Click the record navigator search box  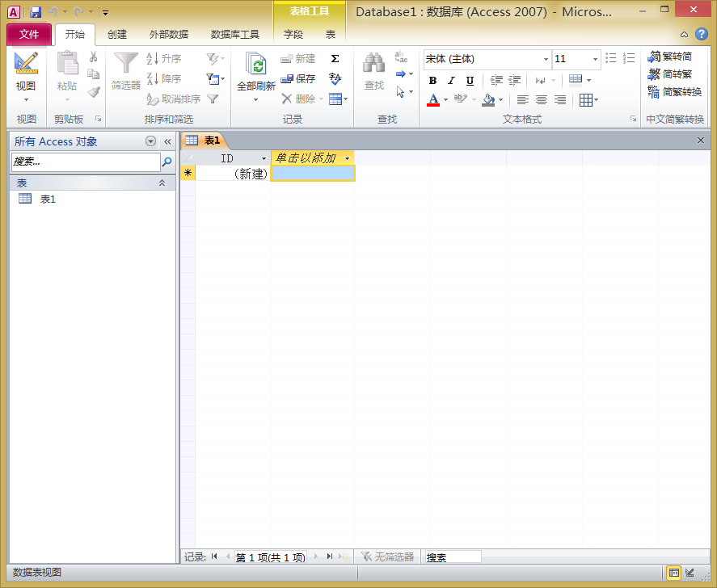453,557
